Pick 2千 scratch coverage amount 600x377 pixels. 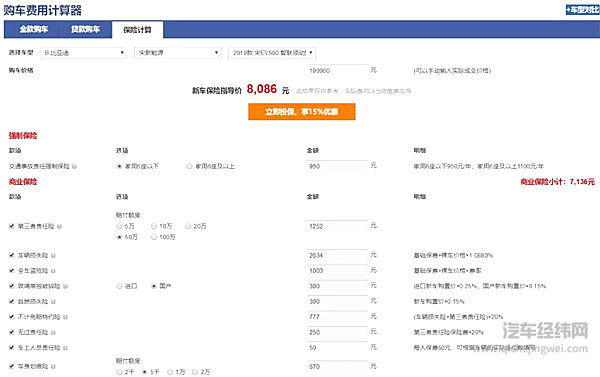119,372
